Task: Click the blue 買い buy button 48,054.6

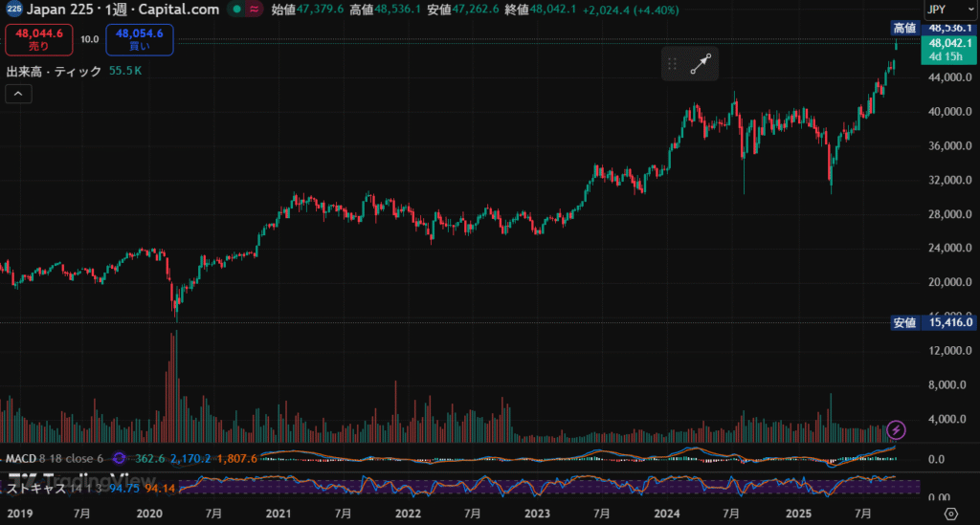Action: pos(140,39)
